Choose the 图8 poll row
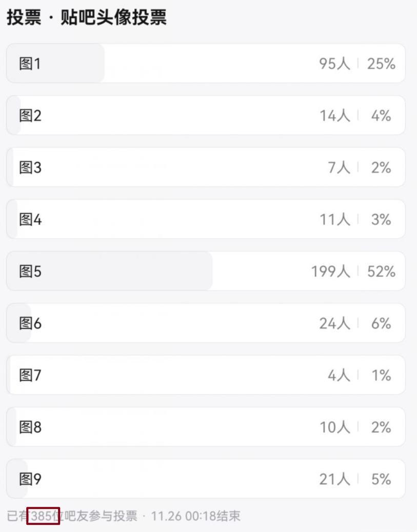Screen dimensions: 417x532 click(205, 427)
